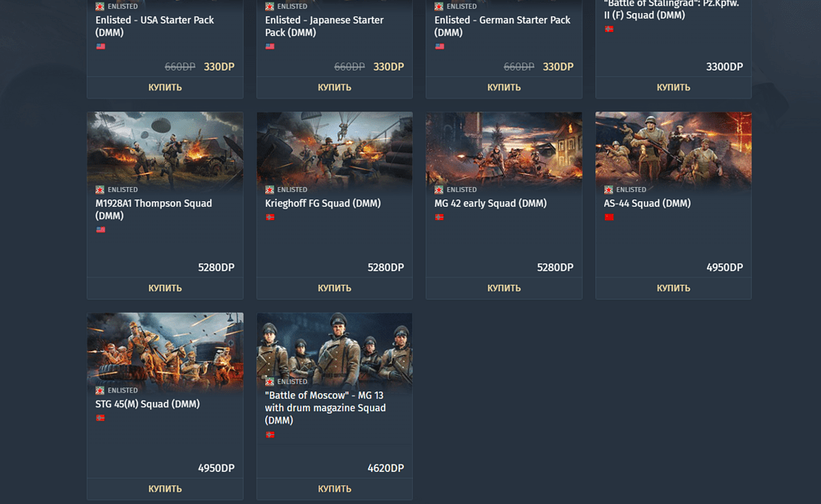Click Enlisted logo on Krieghoff FG Squad card

point(269,190)
